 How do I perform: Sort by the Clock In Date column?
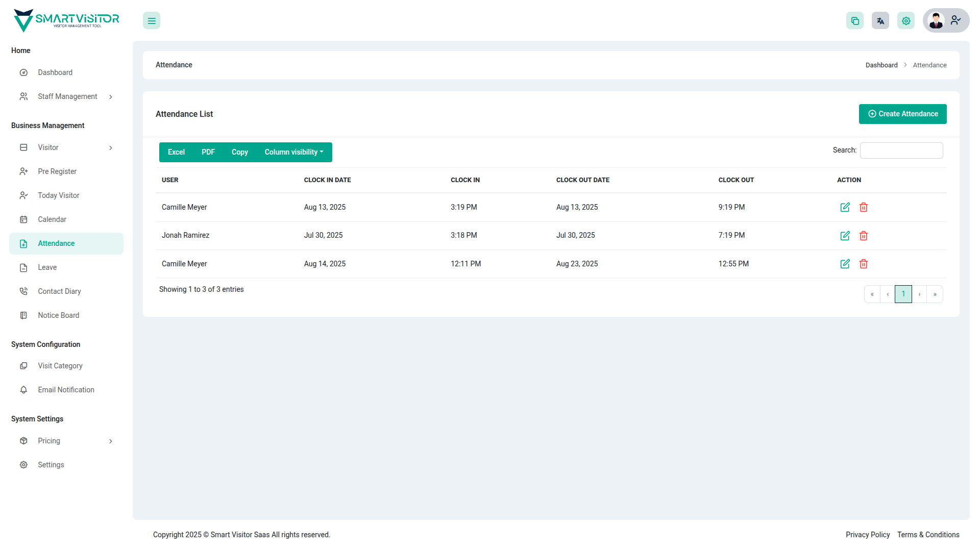327,180
